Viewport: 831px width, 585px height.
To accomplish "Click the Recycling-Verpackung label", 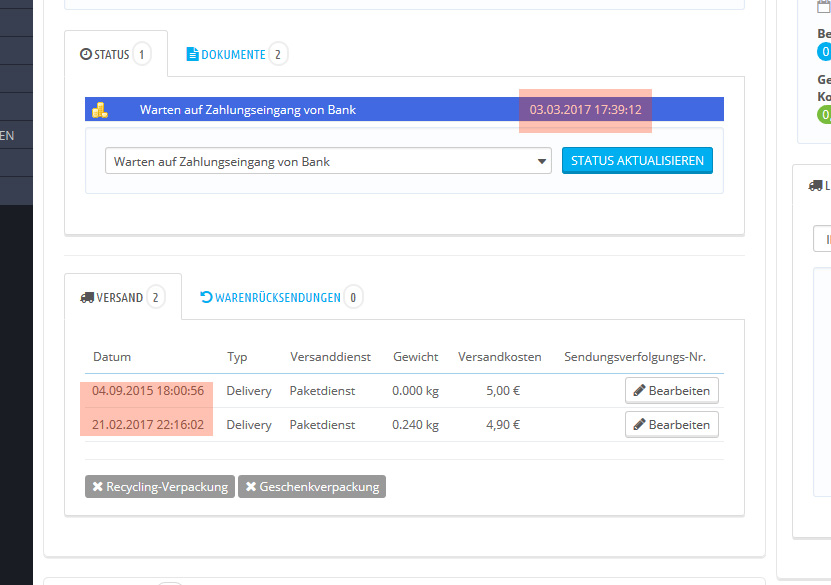I will (160, 486).
